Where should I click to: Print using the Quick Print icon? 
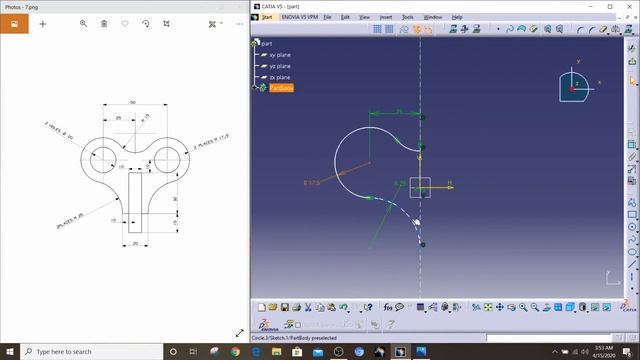[x=297, y=307]
